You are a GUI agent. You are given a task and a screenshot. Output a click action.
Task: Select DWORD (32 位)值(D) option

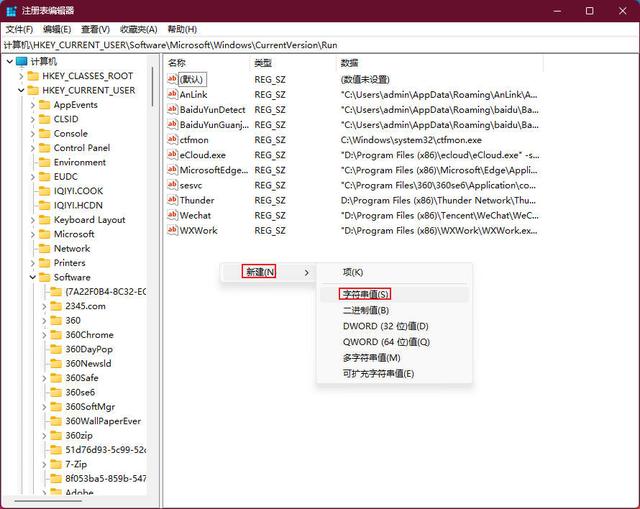(x=385, y=326)
